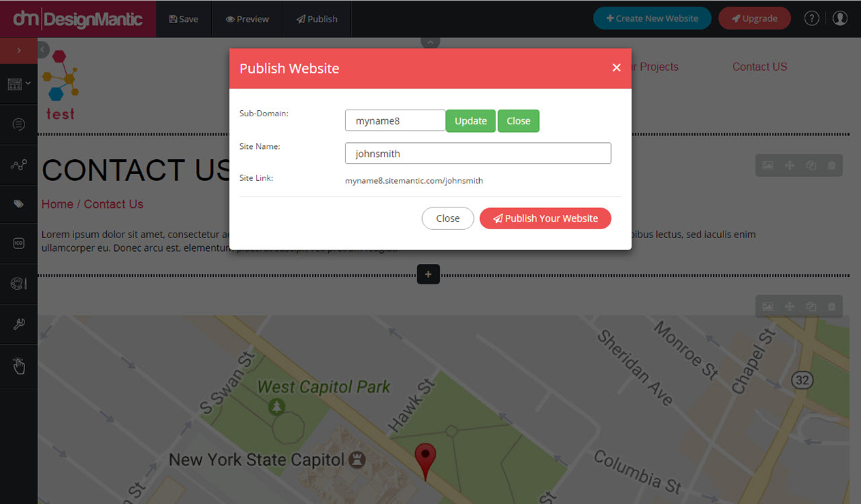Select the color palette sidebar icon
The width and height of the screenshot is (861, 504).
coord(18,284)
